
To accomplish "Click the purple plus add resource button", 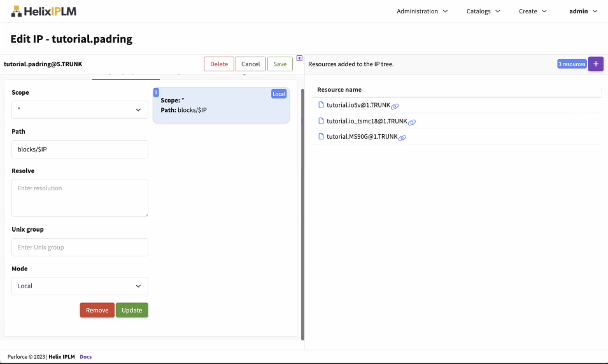I will pyautogui.click(x=595, y=64).
